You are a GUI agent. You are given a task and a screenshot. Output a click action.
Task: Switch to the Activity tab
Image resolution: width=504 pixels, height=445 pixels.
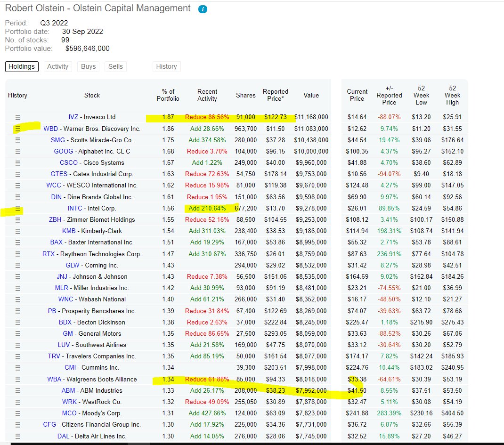click(x=57, y=66)
